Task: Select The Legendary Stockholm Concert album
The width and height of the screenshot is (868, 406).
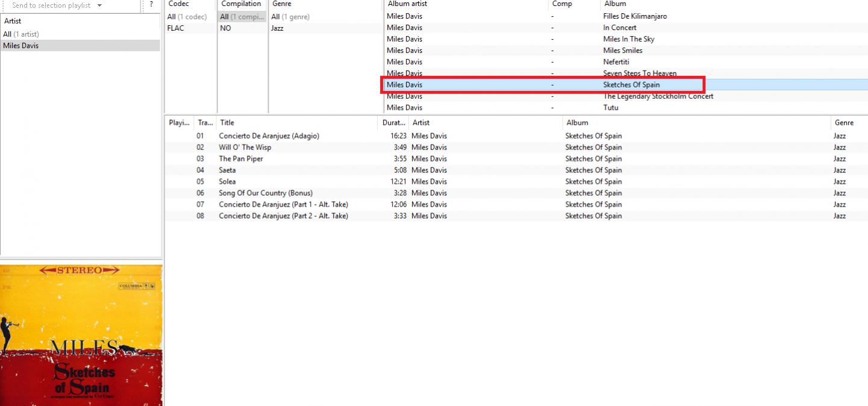Action: pyautogui.click(x=658, y=96)
